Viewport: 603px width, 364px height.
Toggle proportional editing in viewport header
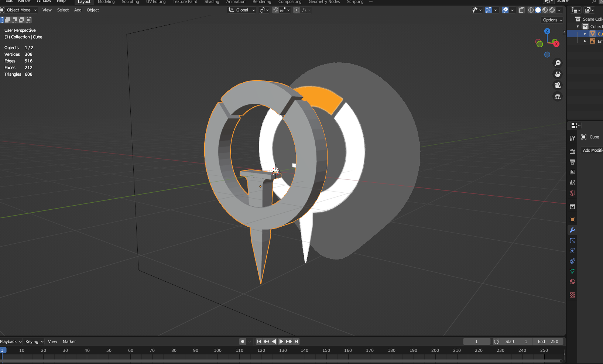click(297, 10)
